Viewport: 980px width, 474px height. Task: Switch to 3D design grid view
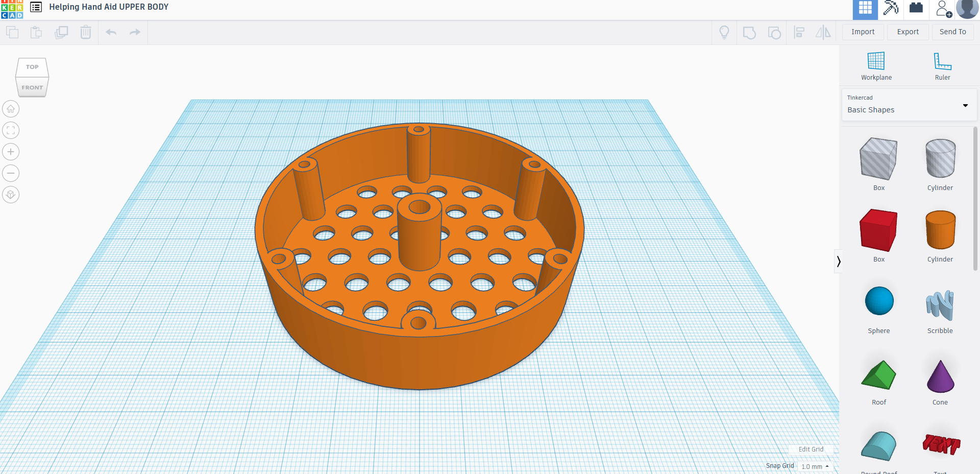(865, 9)
